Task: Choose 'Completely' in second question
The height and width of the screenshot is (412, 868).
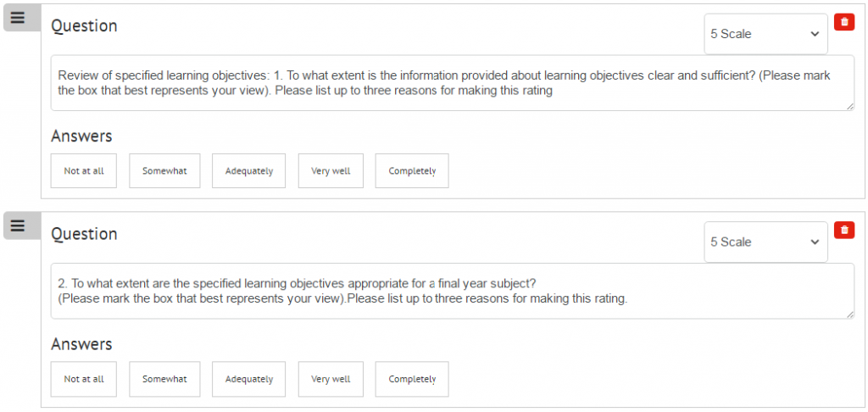Action: click(412, 379)
